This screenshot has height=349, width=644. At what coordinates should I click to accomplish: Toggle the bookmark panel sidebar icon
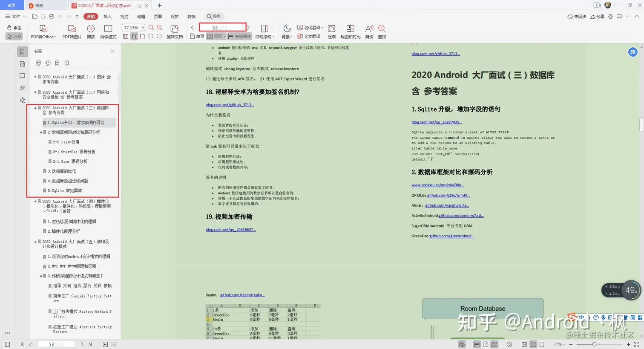pyautogui.click(x=23, y=52)
